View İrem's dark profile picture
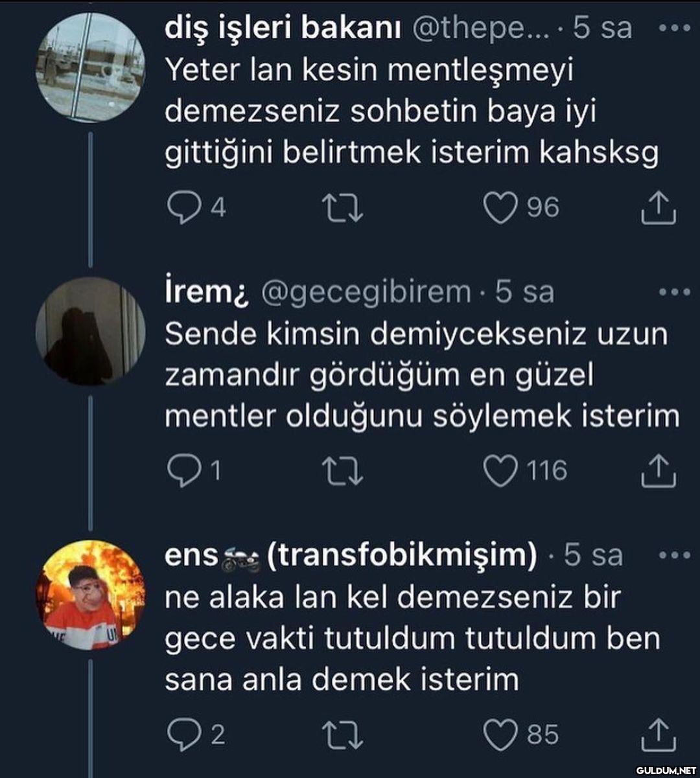 click(x=90, y=331)
